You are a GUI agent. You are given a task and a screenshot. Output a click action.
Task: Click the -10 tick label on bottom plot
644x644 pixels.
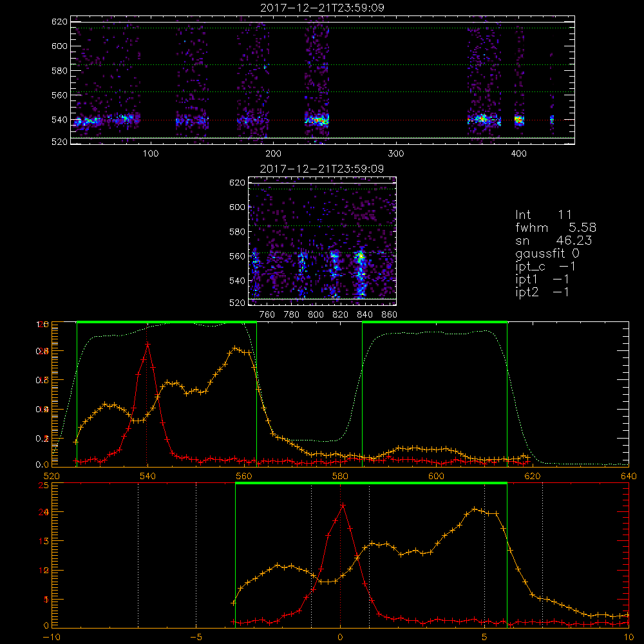click(52, 637)
